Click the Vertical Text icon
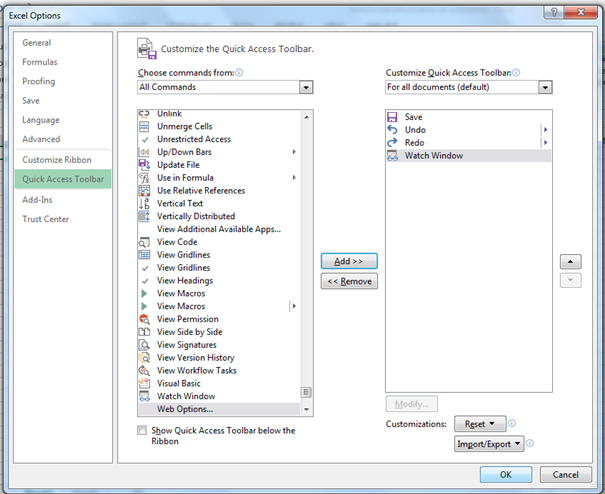 coord(144,203)
